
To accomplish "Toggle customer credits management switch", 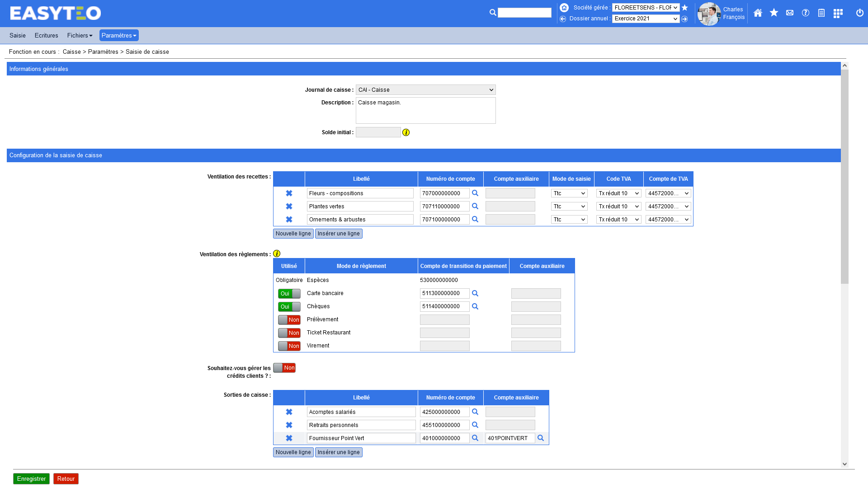I will tap(284, 368).
